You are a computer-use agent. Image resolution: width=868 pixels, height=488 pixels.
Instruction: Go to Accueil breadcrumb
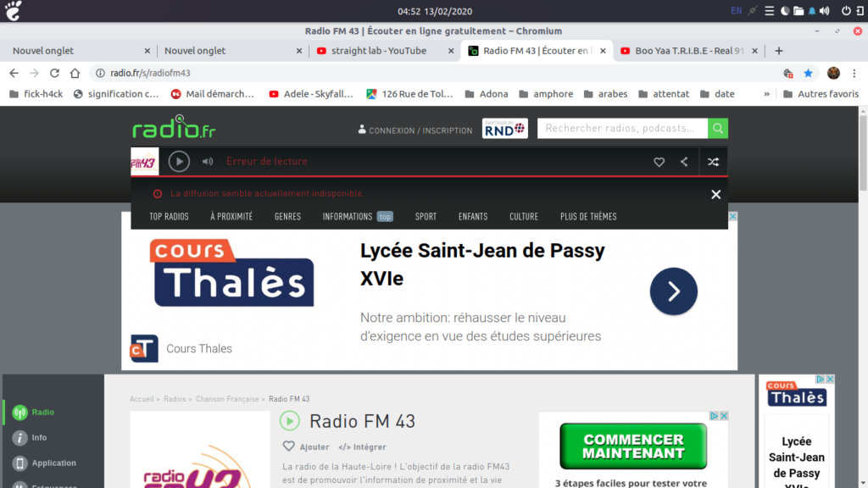pos(142,399)
